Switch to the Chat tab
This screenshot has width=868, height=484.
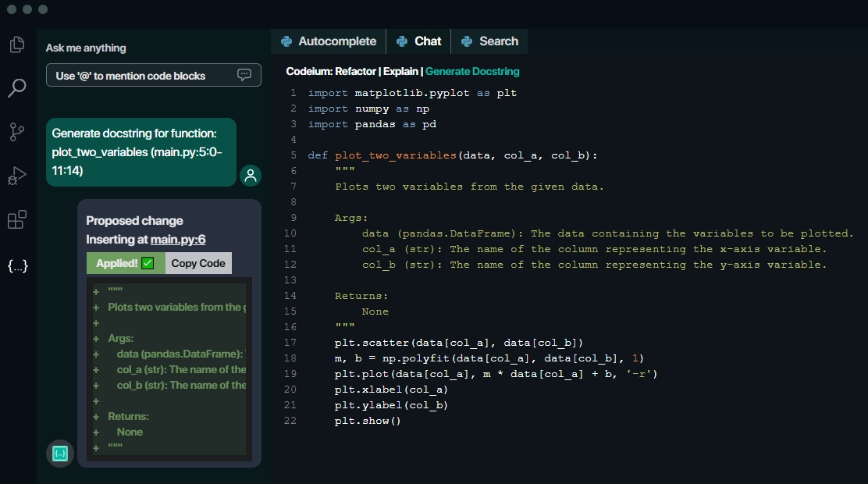pyautogui.click(x=419, y=41)
